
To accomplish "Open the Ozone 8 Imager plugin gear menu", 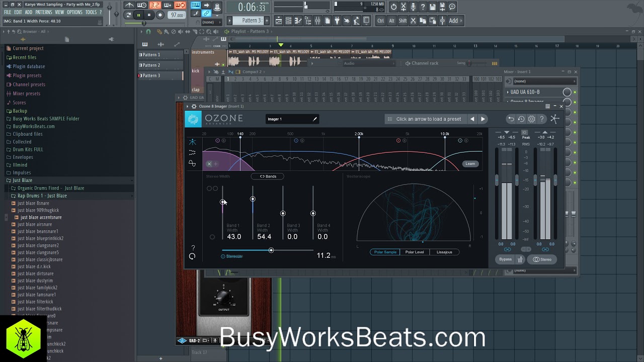I will coord(194,106).
